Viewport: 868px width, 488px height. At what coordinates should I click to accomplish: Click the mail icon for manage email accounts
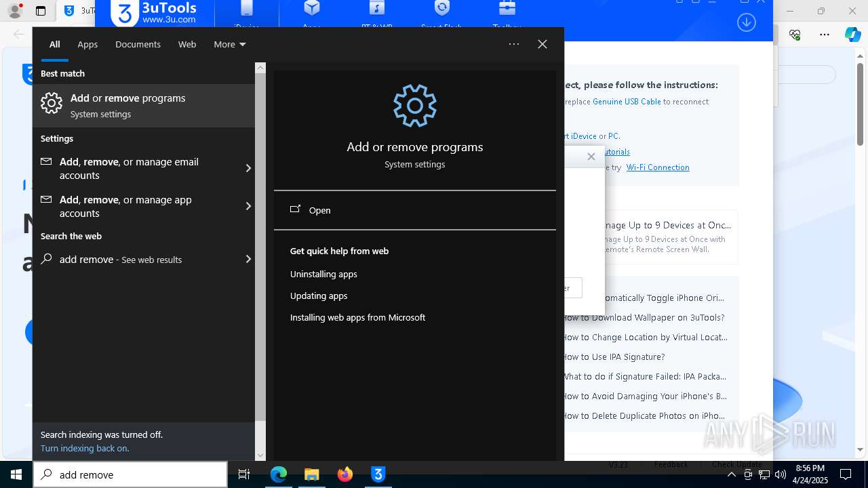(46, 162)
